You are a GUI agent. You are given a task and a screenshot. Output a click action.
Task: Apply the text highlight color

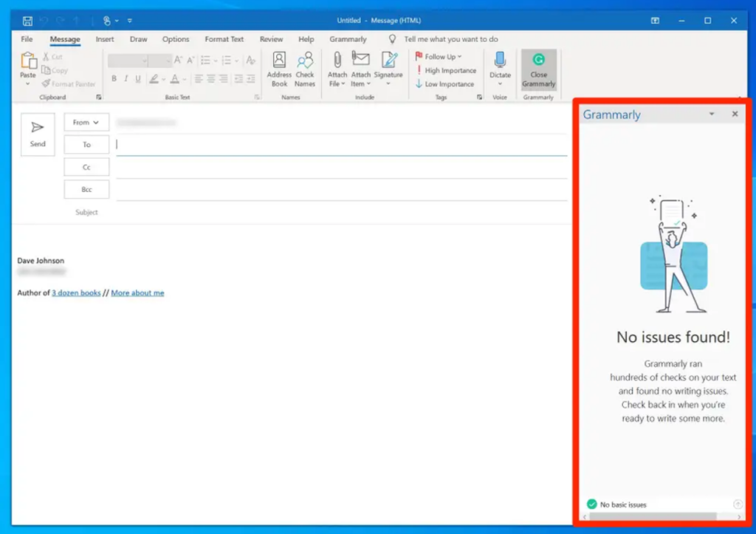pos(154,78)
